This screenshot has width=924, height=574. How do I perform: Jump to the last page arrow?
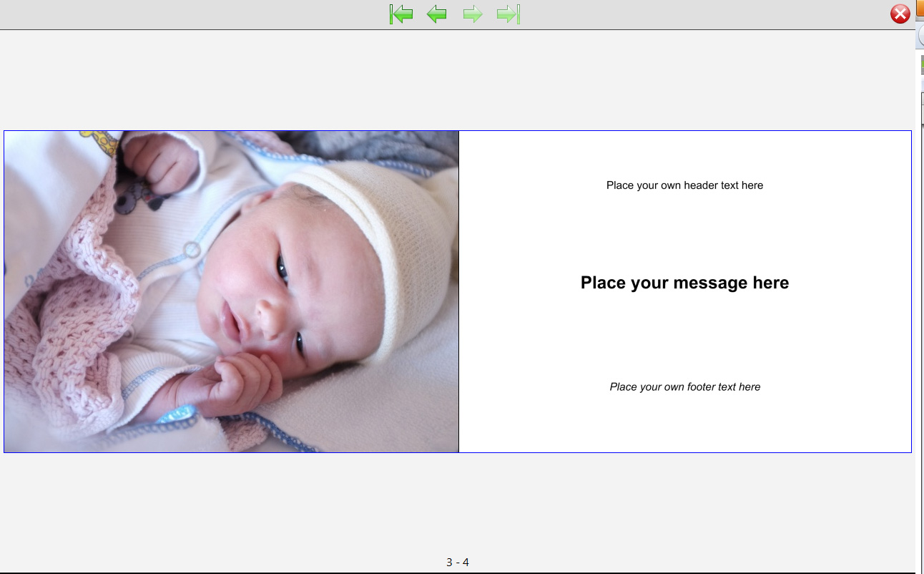point(508,14)
